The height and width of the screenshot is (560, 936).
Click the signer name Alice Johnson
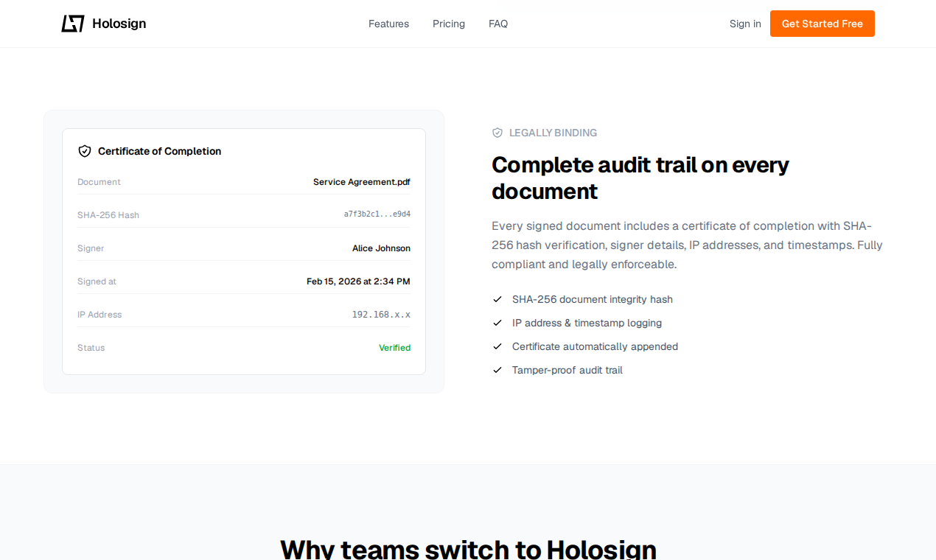coord(381,248)
